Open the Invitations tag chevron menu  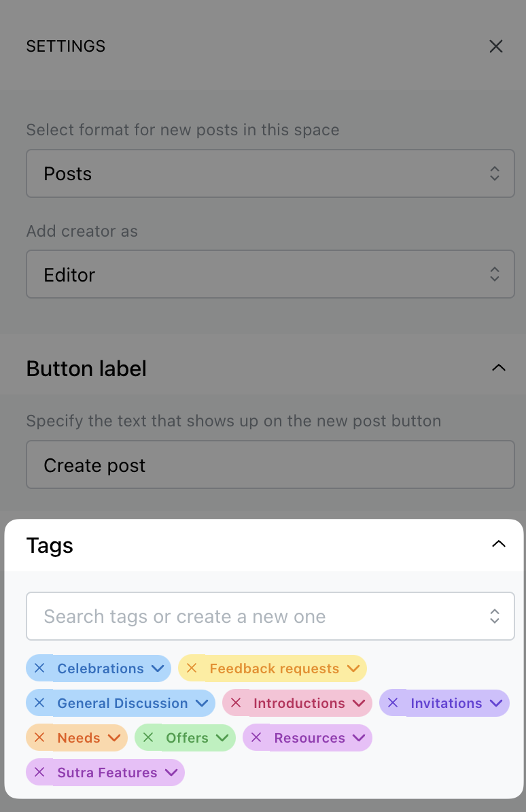(496, 703)
